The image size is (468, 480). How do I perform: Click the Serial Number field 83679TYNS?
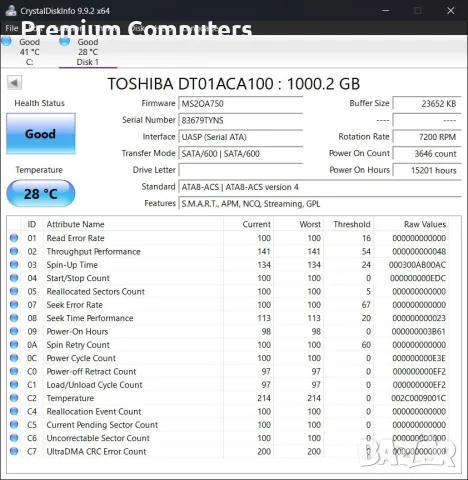[241, 120]
